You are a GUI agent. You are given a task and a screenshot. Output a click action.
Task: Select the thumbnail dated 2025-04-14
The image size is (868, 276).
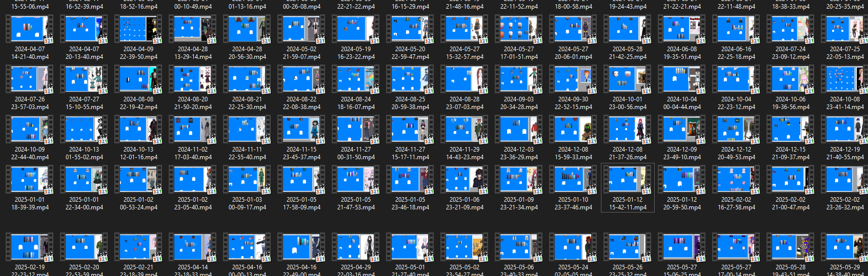193,247
